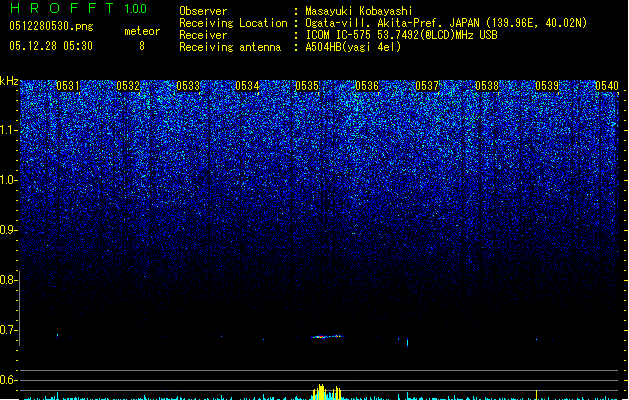Click the 0538 time marker
This screenshot has width=629, height=400.
(487, 86)
